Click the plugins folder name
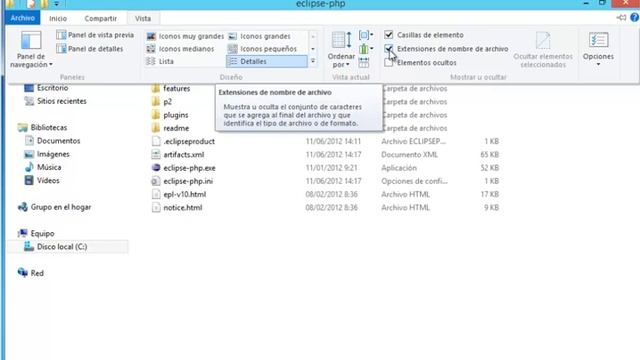The image size is (640, 360). [176, 115]
